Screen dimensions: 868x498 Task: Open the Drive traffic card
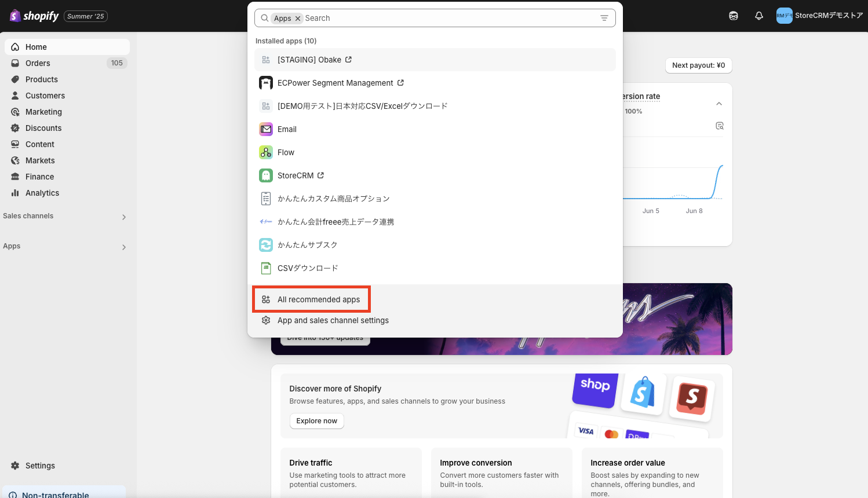pyautogui.click(x=351, y=473)
